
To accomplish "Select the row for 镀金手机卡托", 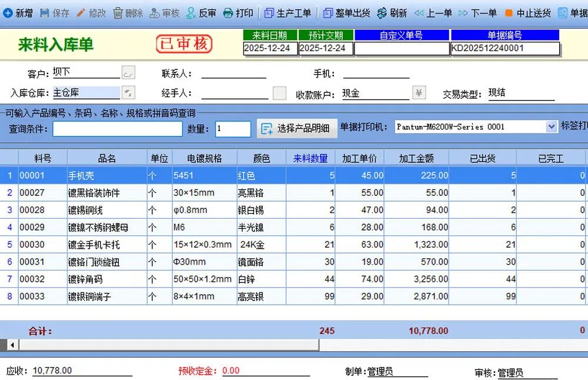I will (294, 245).
